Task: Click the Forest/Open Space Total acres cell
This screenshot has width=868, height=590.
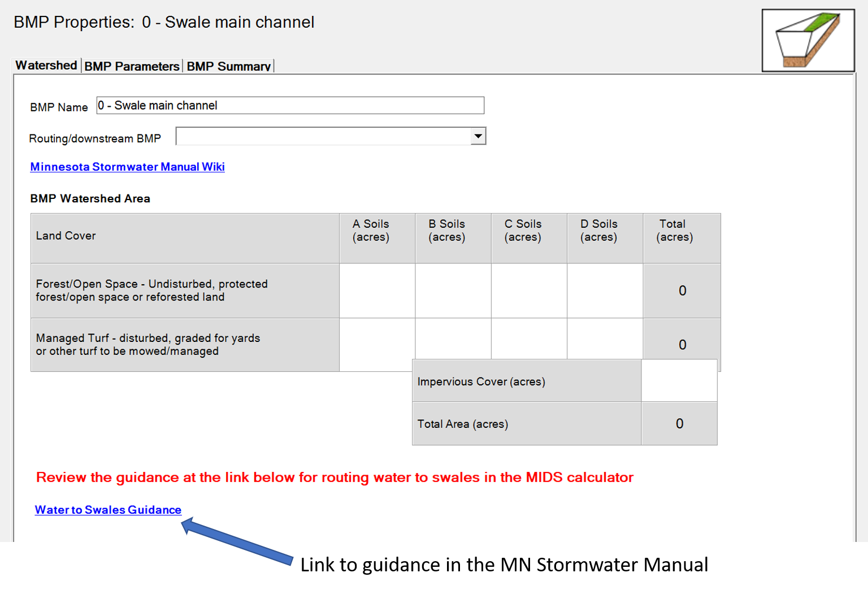Action: click(x=682, y=290)
